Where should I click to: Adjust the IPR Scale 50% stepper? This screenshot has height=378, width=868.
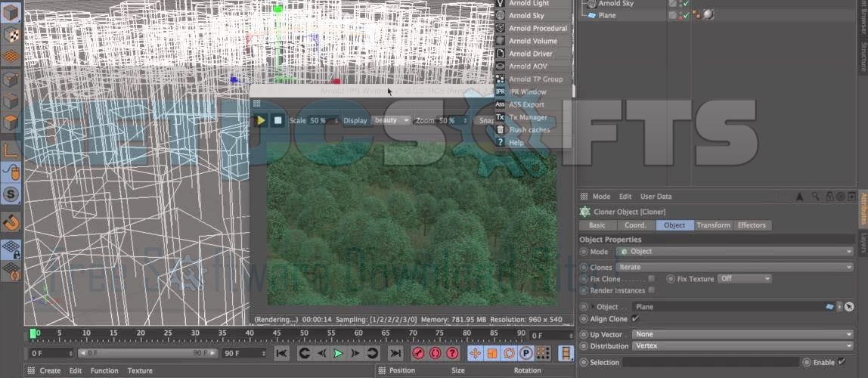[336, 120]
